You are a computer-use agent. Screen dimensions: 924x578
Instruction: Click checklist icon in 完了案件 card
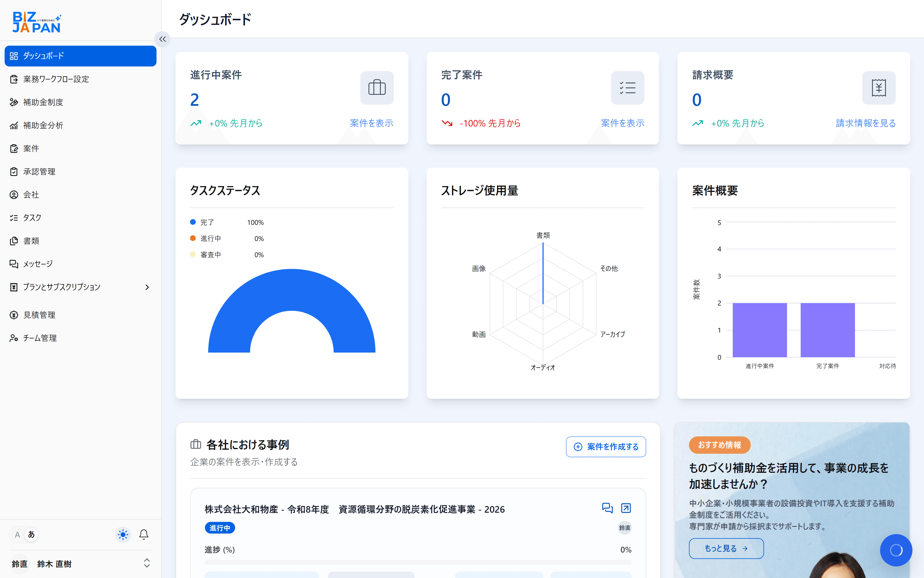click(627, 88)
